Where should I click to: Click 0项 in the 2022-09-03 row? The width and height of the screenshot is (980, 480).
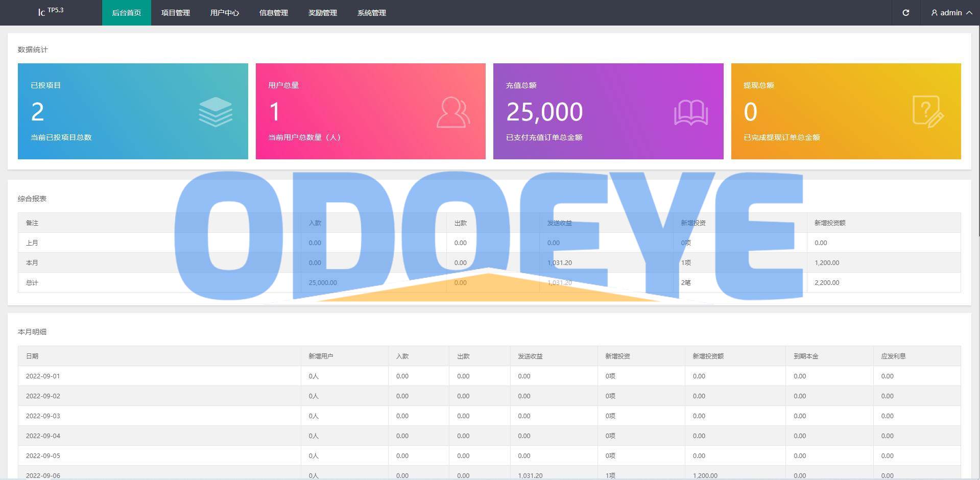(610, 416)
